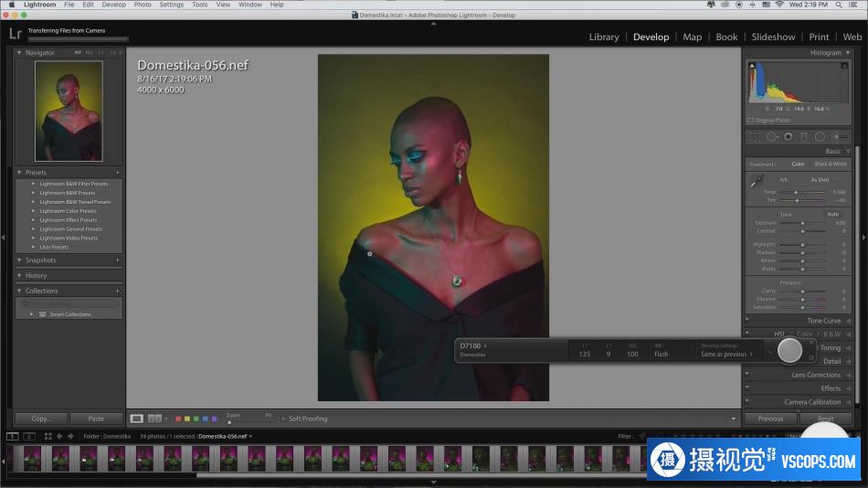The height and width of the screenshot is (488, 868).
Task: Open the Print module
Action: click(819, 37)
